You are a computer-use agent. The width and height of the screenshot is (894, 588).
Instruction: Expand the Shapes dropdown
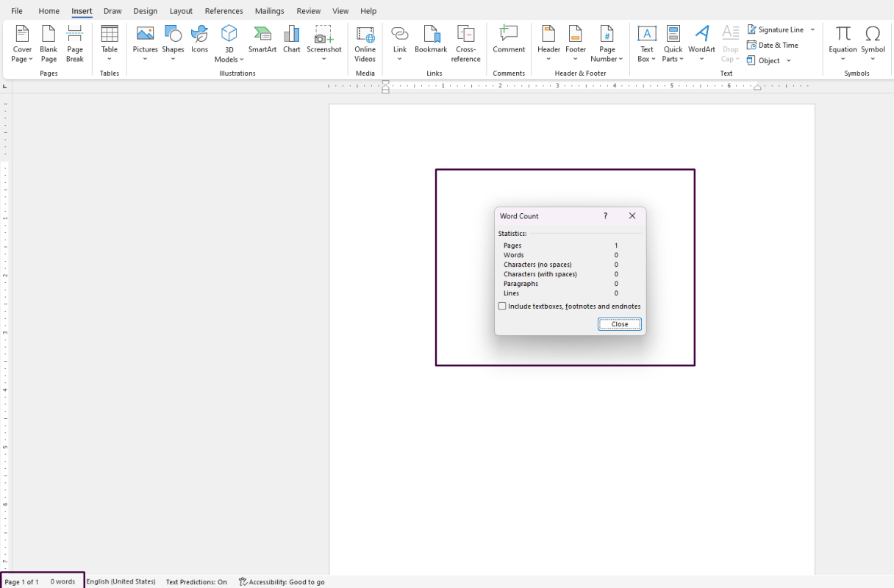173,59
